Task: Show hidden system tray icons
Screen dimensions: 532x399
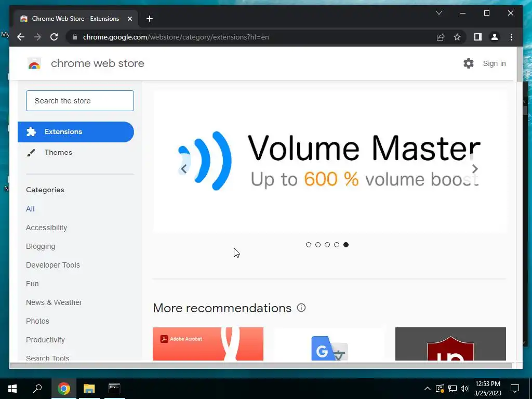Action: click(x=428, y=389)
